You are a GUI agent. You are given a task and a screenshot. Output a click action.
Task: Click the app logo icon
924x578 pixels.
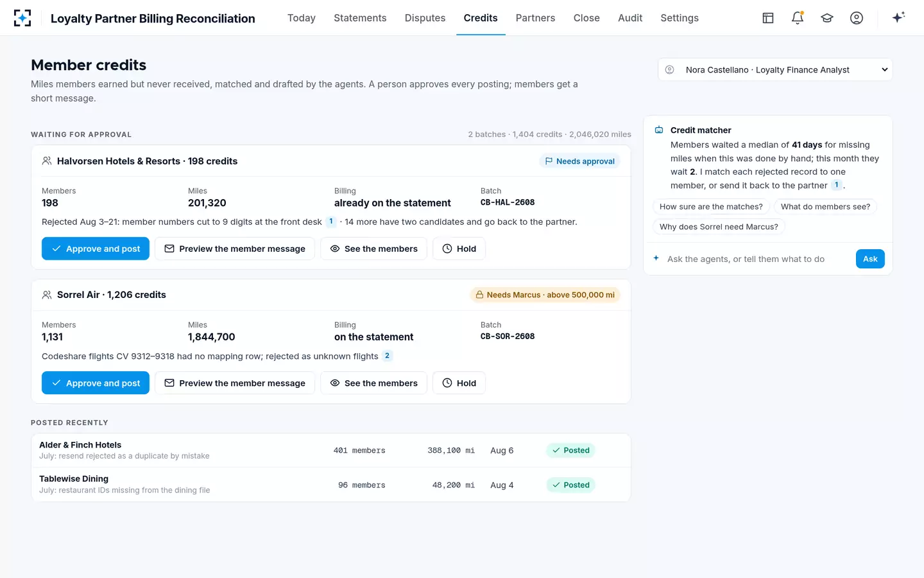point(22,18)
